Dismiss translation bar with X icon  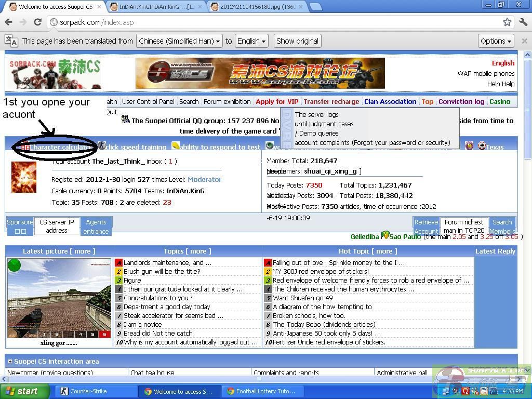coord(524,41)
